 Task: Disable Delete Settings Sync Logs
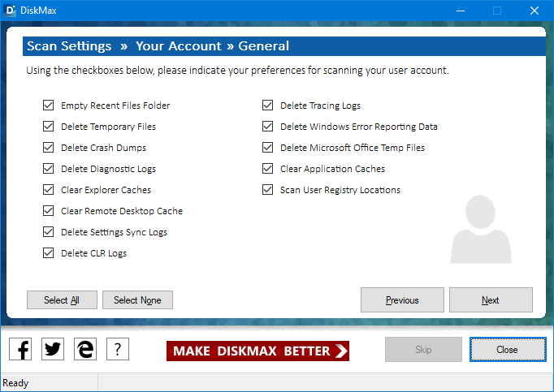(49, 232)
